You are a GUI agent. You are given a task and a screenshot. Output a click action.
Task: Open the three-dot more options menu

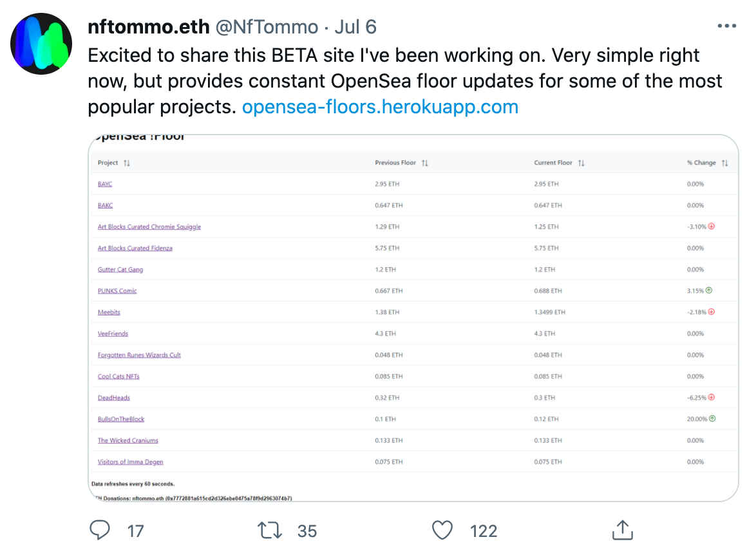click(x=726, y=26)
